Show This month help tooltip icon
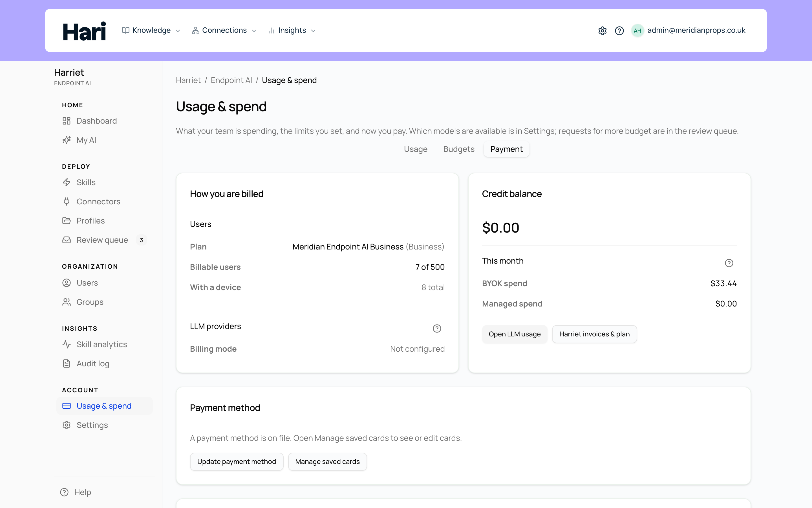 [729, 263]
